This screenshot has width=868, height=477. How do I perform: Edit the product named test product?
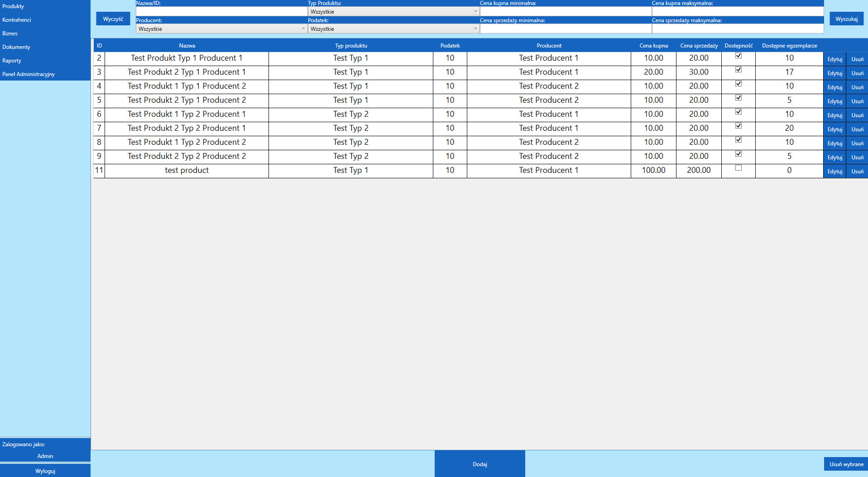[834, 171]
